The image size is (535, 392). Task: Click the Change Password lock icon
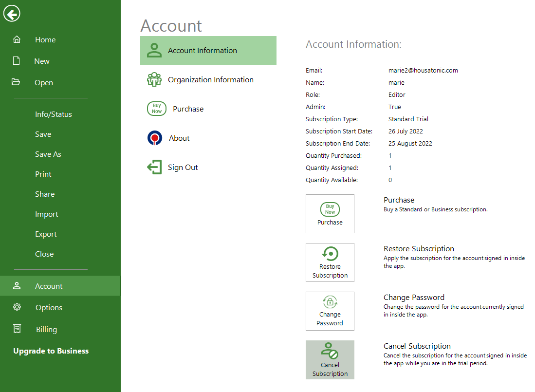[x=330, y=301]
